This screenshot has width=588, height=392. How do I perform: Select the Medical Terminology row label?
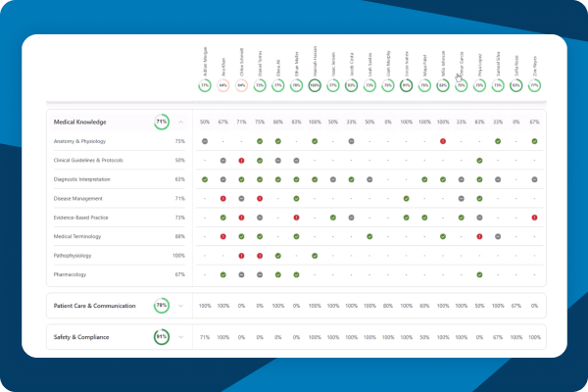pyautogui.click(x=76, y=237)
